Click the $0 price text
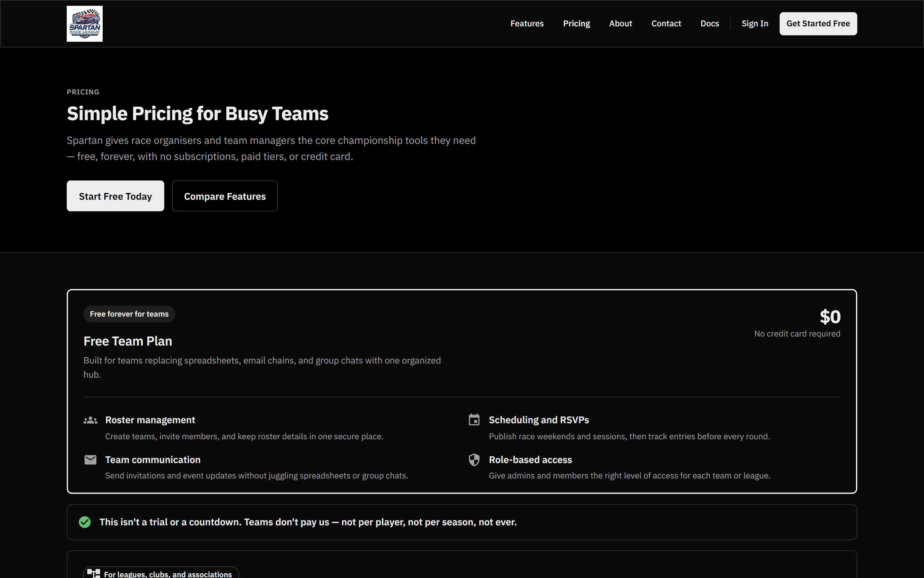The height and width of the screenshot is (578, 924). click(830, 317)
